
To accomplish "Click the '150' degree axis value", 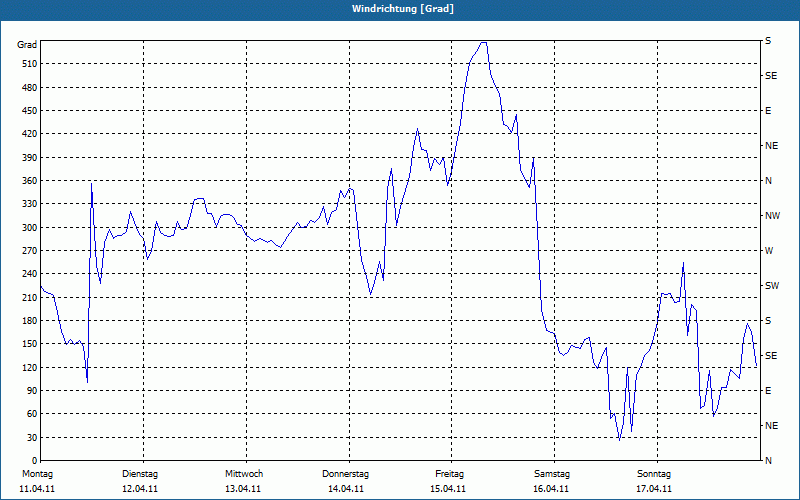I will coord(30,344).
